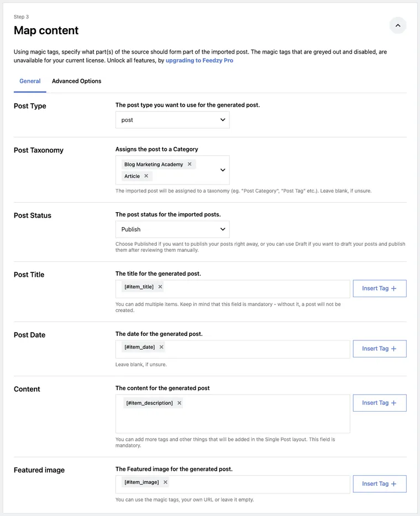Screen dimensions: 420x516
Task: Click the Blog Marketing Academy chip label
Action: (x=154, y=164)
